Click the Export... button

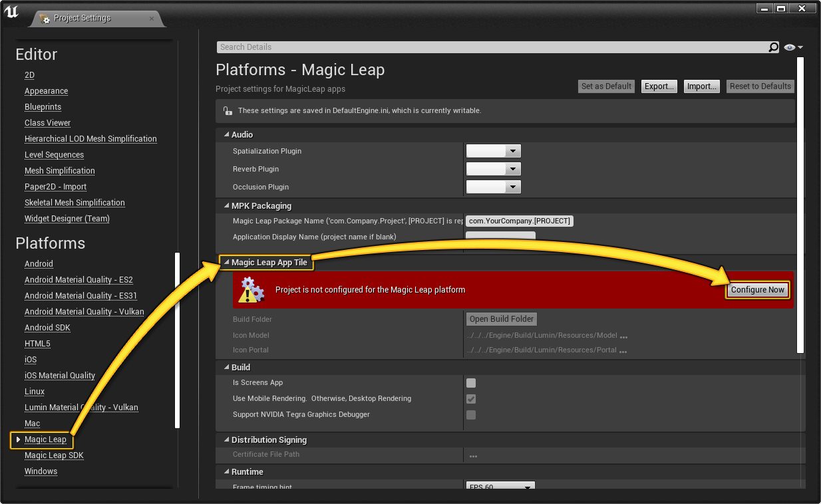(x=659, y=86)
